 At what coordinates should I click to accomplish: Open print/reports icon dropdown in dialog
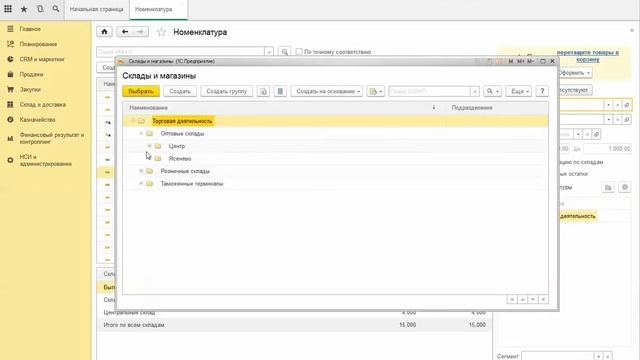pos(376,91)
